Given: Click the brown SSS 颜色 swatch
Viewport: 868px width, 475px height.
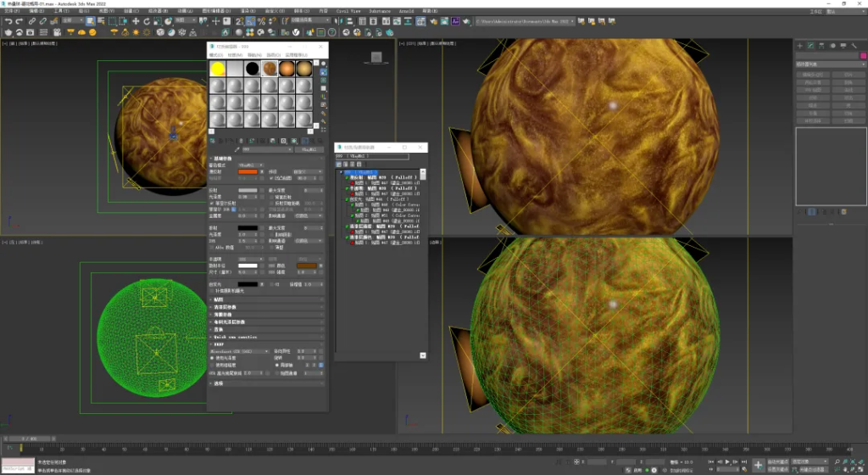Looking at the screenshot, I should pyautogui.click(x=307, y=265).
